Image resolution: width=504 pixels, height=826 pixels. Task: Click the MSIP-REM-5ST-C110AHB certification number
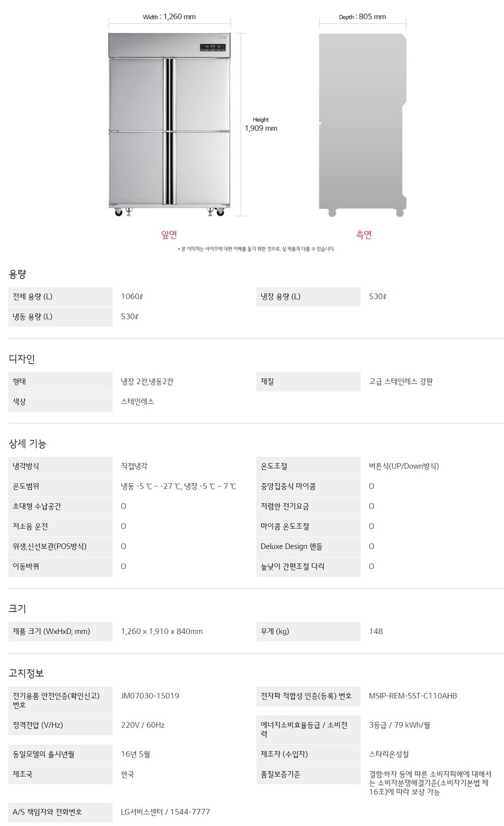pos(413,695)
